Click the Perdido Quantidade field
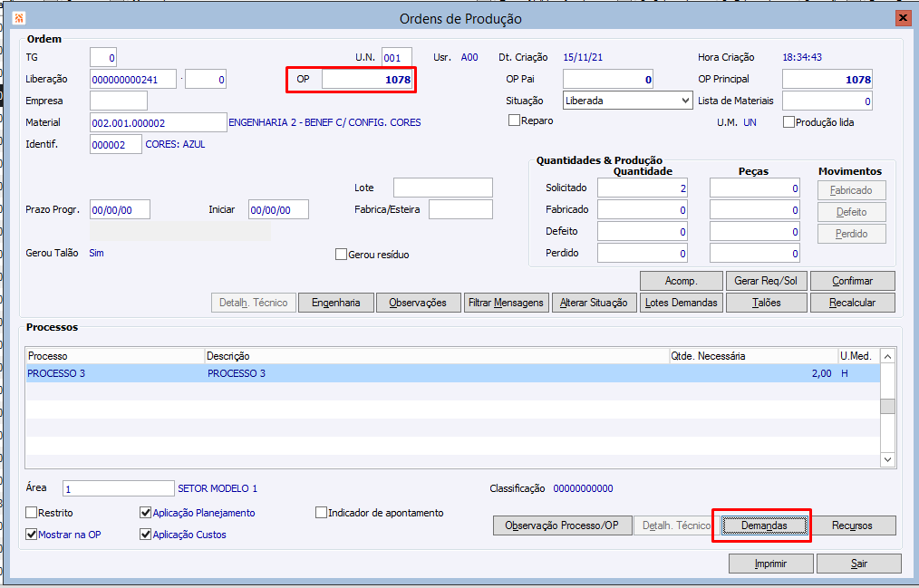 click(x=643, y=253)
